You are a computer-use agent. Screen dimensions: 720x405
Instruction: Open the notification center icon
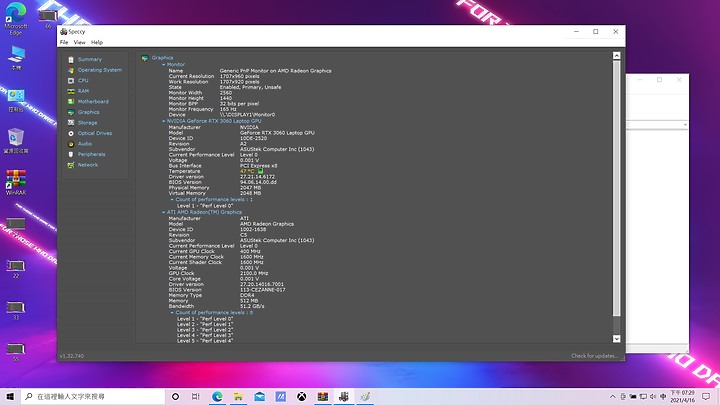pos(706,396)
